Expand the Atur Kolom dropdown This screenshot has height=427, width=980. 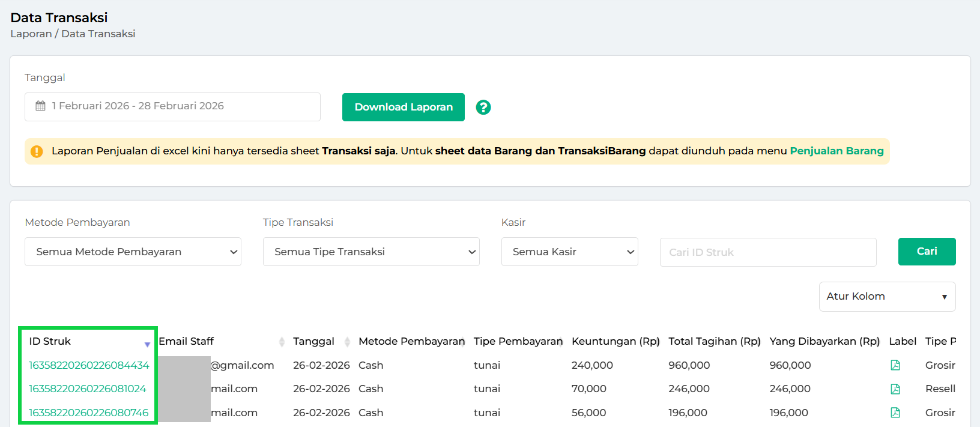point(887,297)
